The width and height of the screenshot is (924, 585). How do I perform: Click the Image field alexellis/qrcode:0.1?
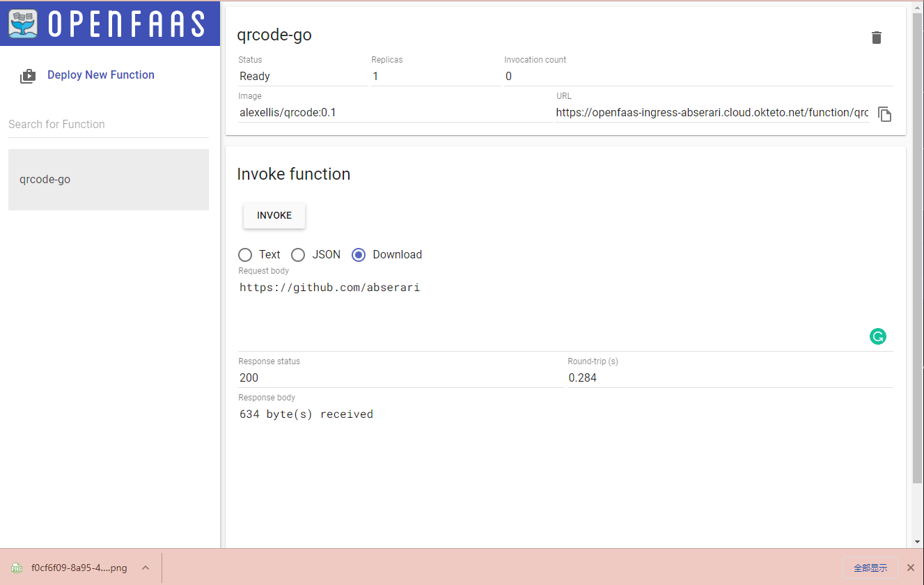click(396, 113)
